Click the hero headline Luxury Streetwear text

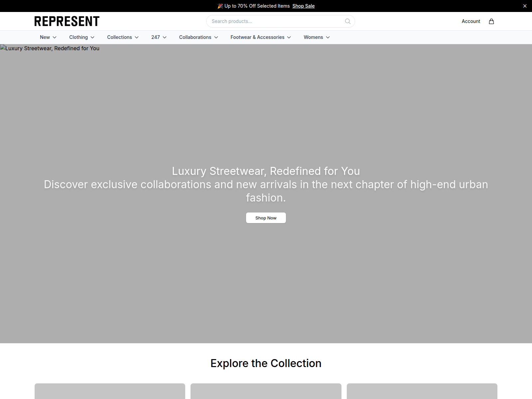266,171
